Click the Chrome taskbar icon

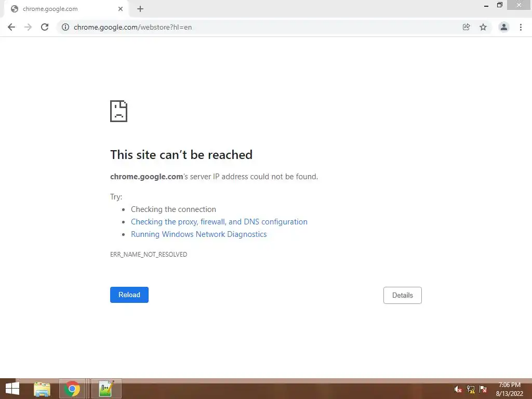click(72, 389)
